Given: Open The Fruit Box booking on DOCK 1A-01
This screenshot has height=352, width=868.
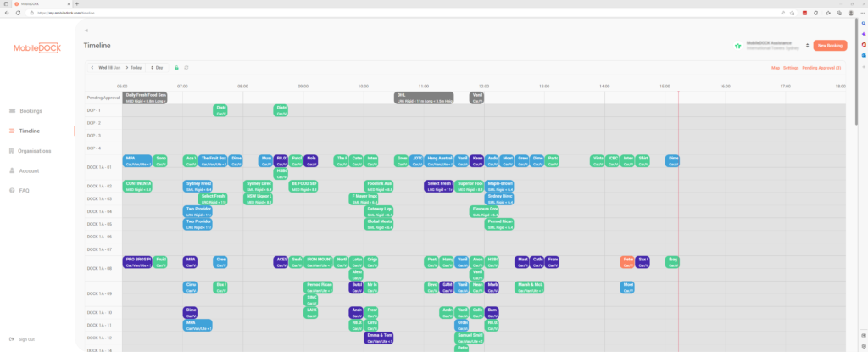Looking at the screenshot, I should 213,161.
